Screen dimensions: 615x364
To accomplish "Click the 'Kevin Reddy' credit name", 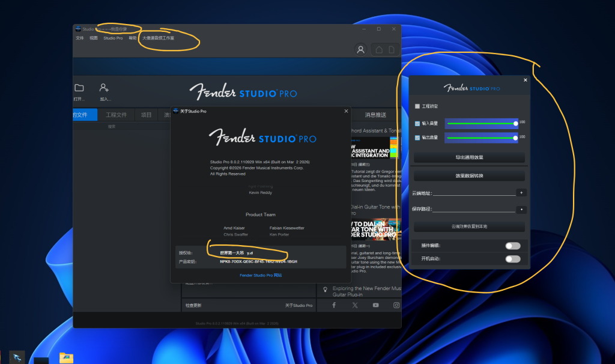I will [261, 193].
